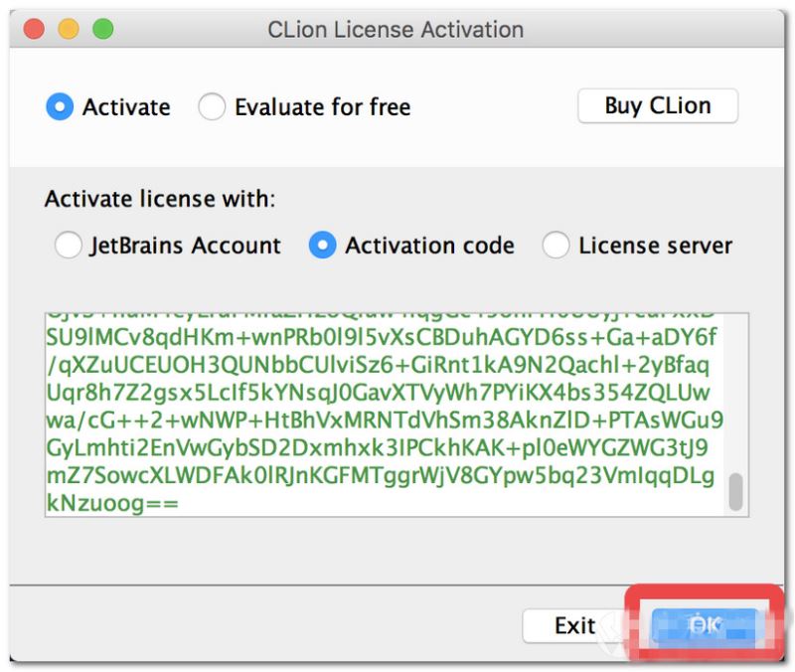Click the code line starting SU9lMCv8qdHKm
The image size is (795, 672).
point(382,337)
